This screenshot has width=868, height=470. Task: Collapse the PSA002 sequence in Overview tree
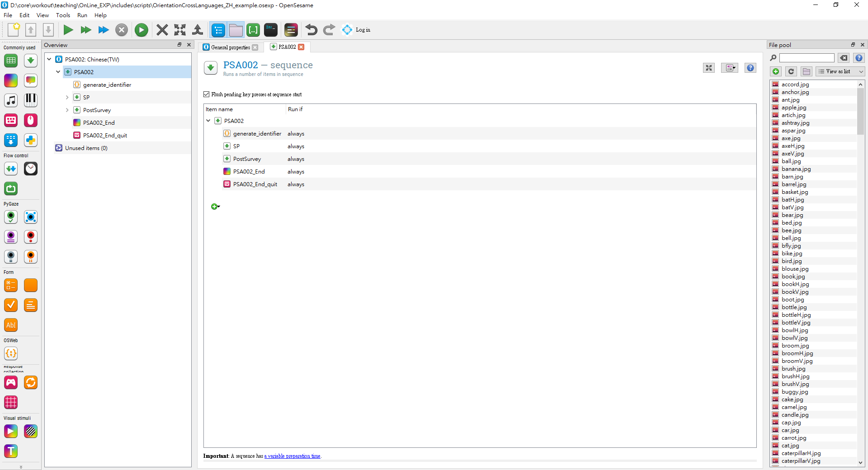coord(58,72)
